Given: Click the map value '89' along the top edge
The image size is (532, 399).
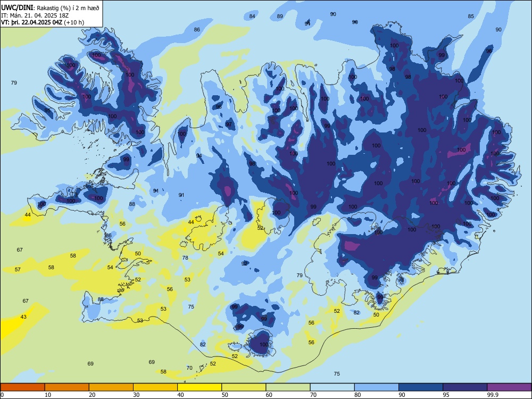Looking at the screenshot, I should 280,16.
